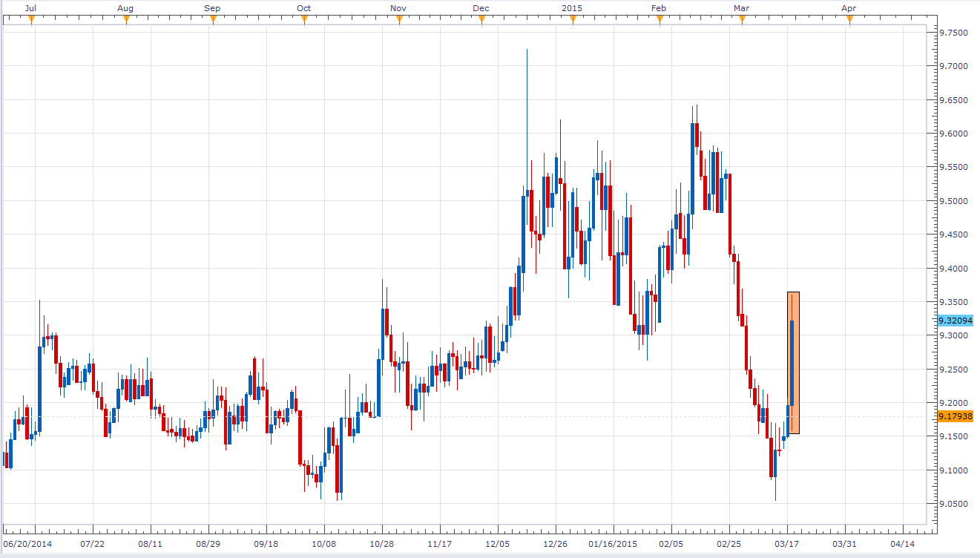Click the Aug month marker triangle
The height and width of the screenshot is (558, 980).
(x=126, y=20)
